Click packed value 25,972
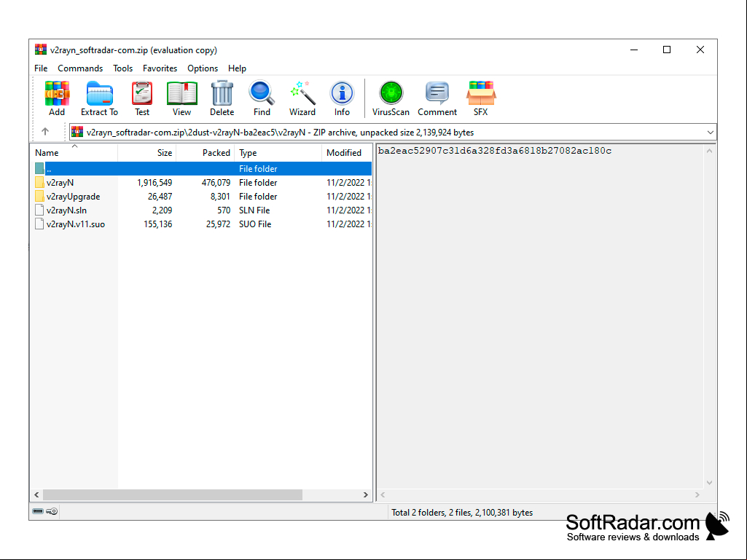747x560 pixels. click(x=218, y=224)
